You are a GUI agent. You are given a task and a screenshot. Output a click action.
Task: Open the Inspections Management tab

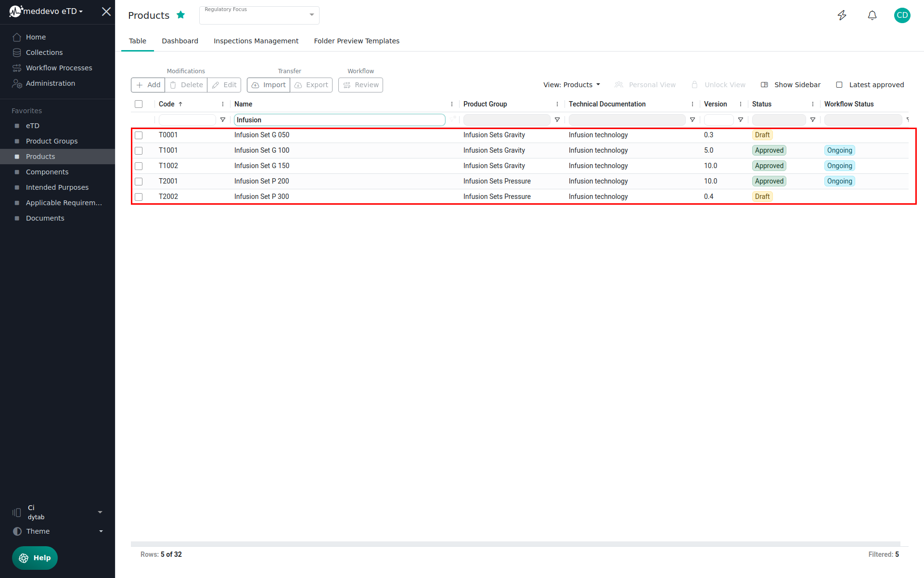256,41
